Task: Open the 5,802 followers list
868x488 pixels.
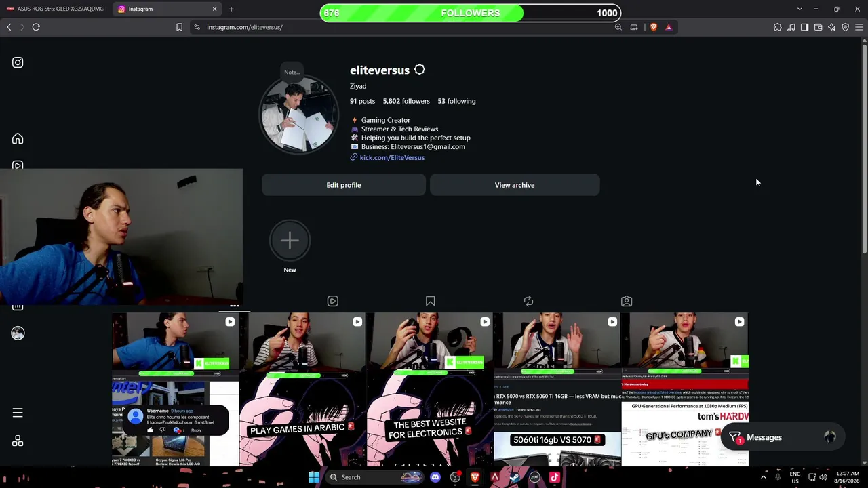Action: tap(406, 101)
